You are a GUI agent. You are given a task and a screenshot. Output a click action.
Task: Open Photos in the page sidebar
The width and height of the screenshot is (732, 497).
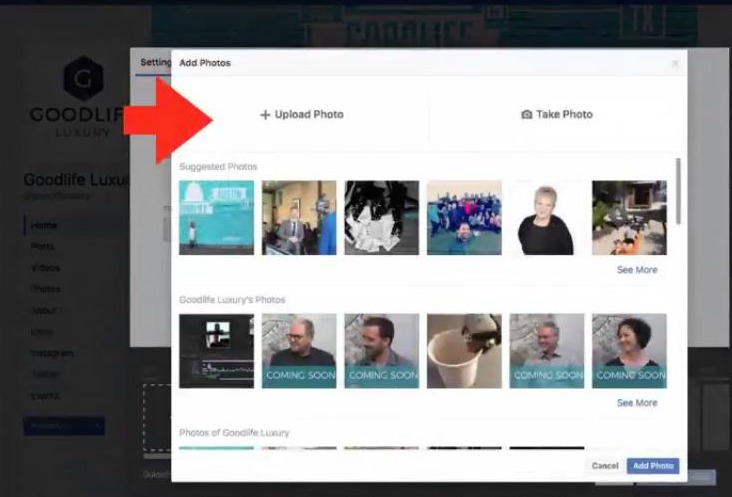click(x=45, y=289)
